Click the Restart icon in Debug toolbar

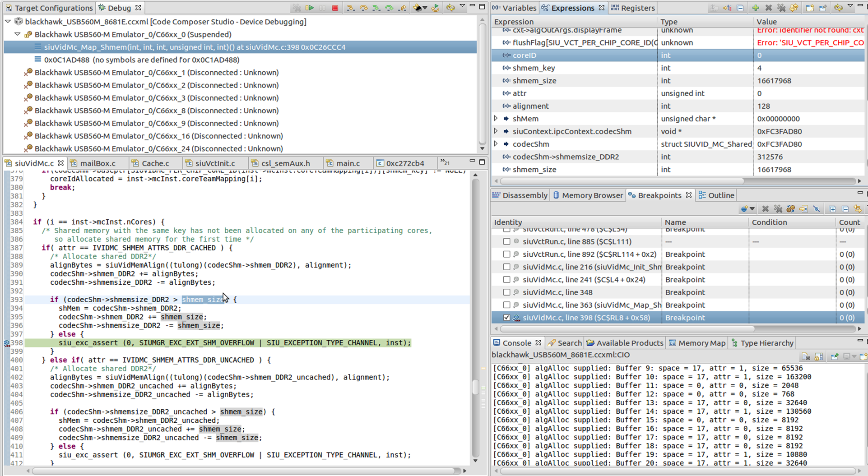(x=435, y=8)
